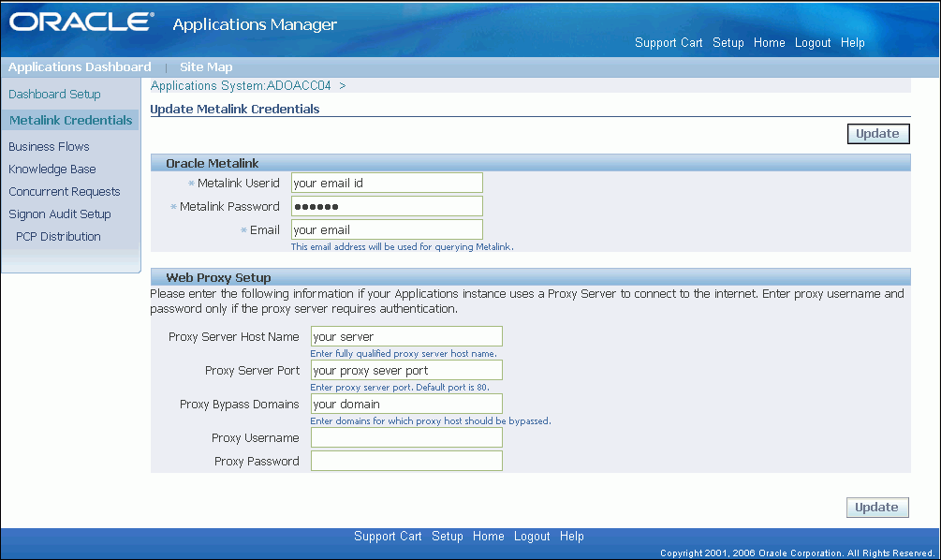This screenshot has height=560, width=941.
Task: Focus the Proxy Server Host Name field
Action: click(x=406, y=337)
